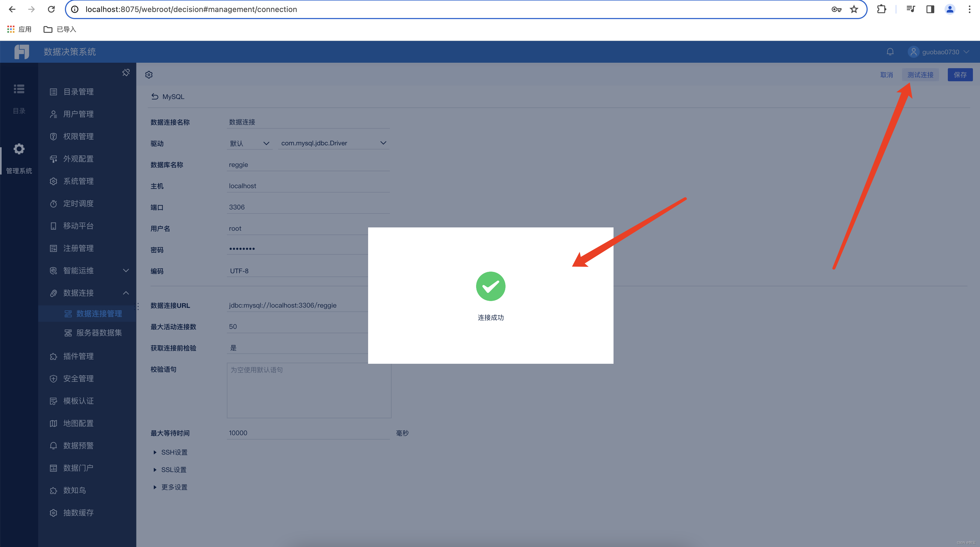Open com.mysql.jdbc.Driver dropdown

pyautogui.click(x=333, y=143)
